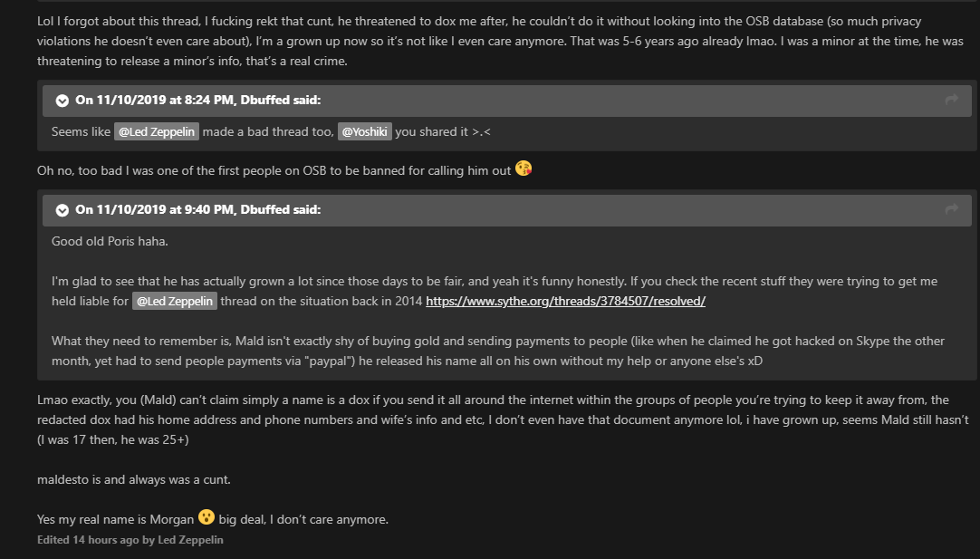The width and height of the screenshot is (980, 559).
Task: Click the '8:24 PM, Dbuffed said' header text
Action: (197, 100)
